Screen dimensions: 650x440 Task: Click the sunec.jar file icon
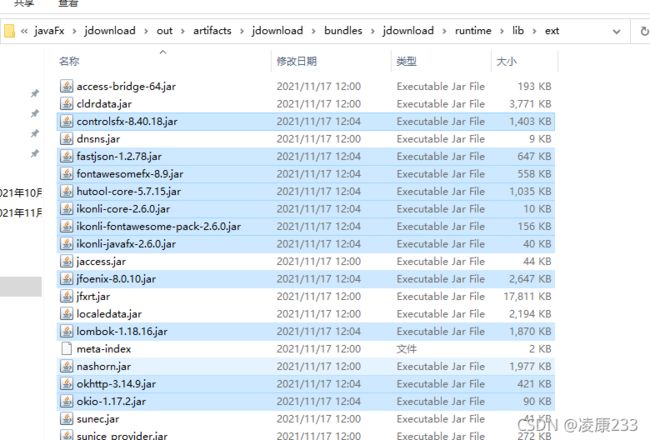66,419
